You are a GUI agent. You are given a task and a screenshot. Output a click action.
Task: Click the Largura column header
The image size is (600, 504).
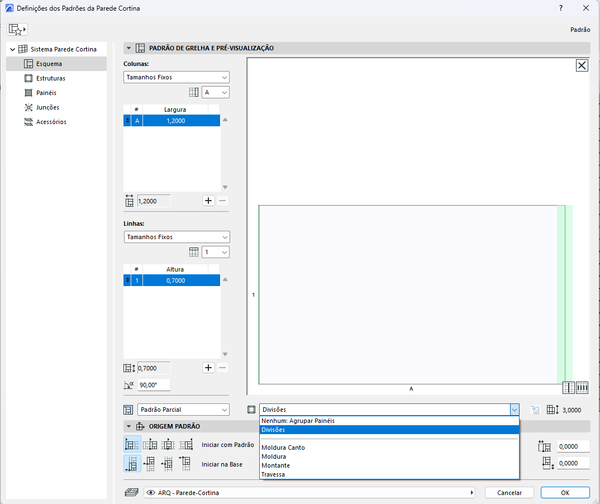(x=175, y=109)
